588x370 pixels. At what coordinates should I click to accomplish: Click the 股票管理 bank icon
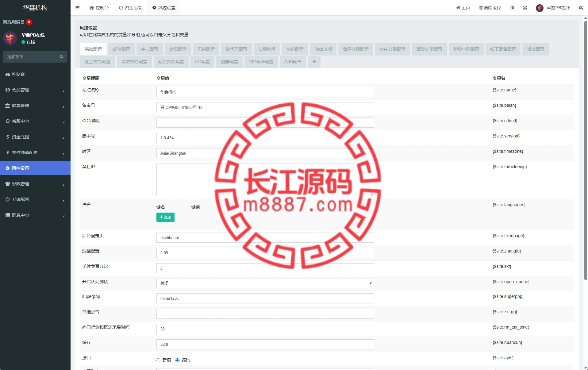point(8,106)
